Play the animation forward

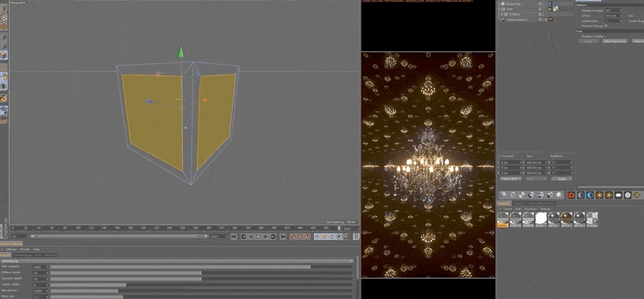258,237
